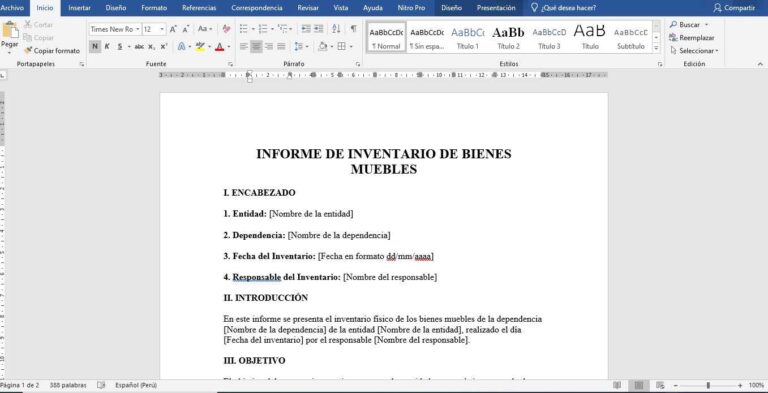Apply the Título 2 style

coord(508,37)
